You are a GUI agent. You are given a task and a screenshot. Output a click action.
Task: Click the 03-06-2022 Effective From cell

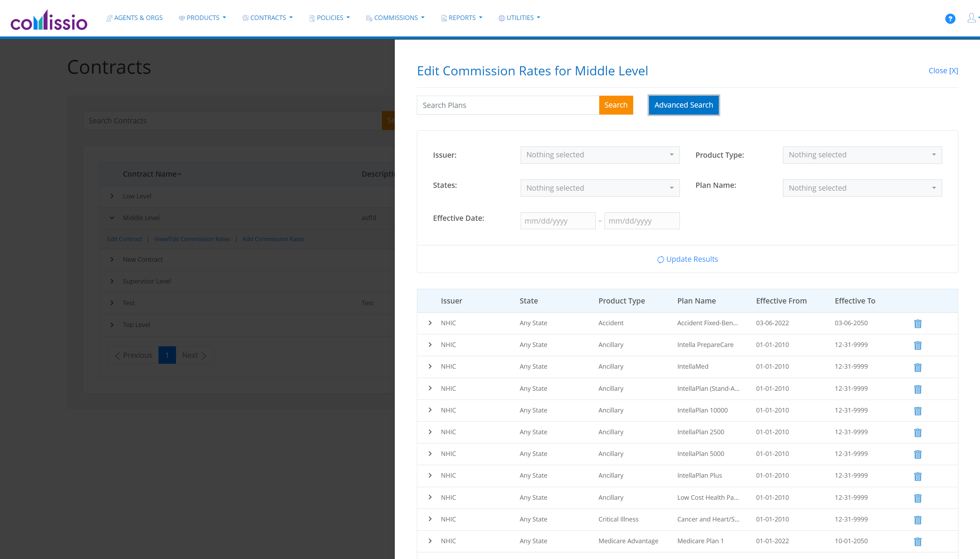coord(772,323)
